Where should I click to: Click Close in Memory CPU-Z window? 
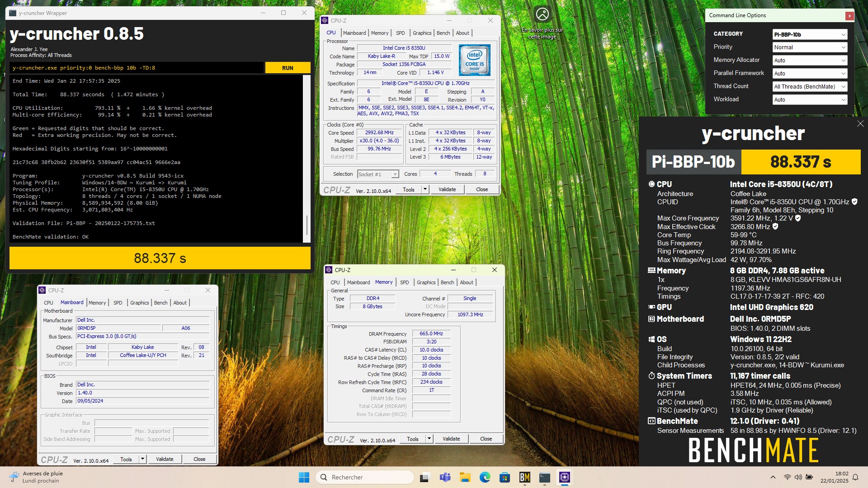pos(486,439)
